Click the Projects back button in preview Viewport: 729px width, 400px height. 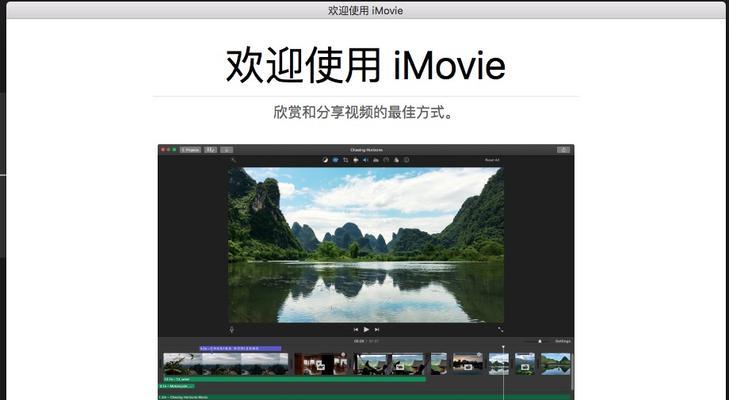coord(190,150)
